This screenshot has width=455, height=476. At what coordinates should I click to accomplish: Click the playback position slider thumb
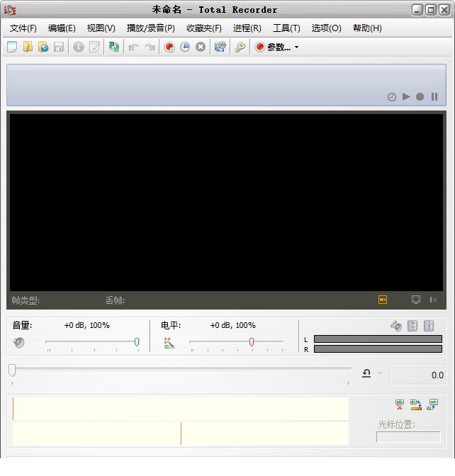[12, 370]
